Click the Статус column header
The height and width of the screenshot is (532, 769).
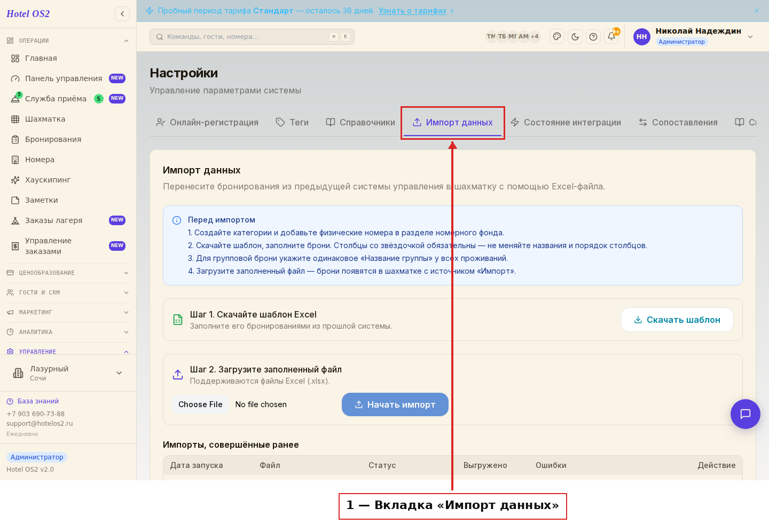(382, 465)
